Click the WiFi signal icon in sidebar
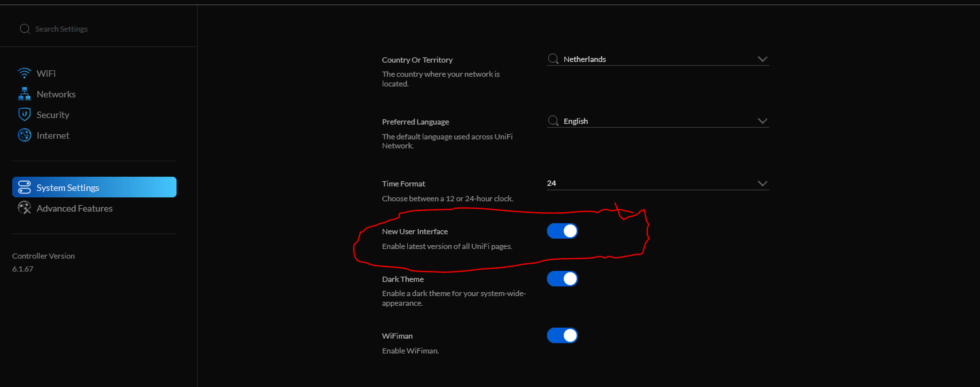The width and height of the screenshot is (980, 387). click(24, 73)
